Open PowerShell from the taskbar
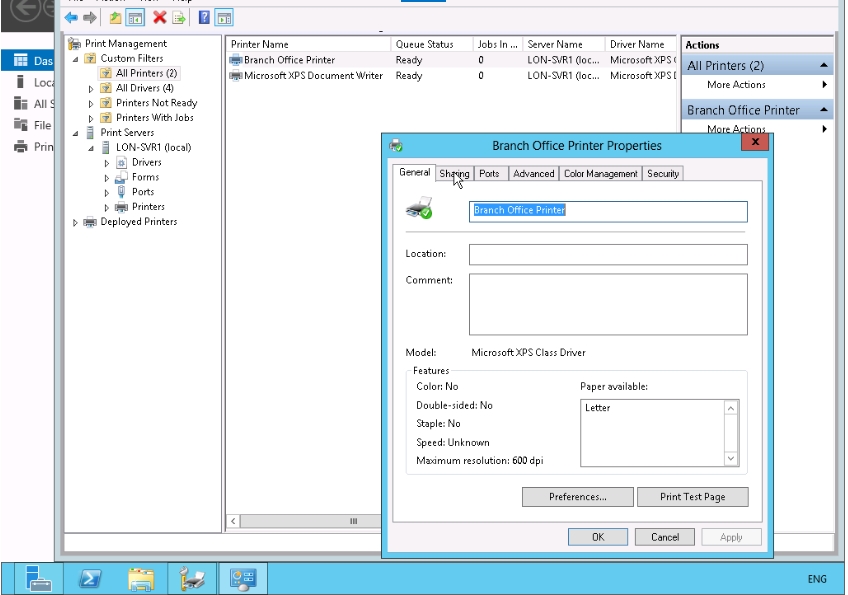 pos(89,578)
